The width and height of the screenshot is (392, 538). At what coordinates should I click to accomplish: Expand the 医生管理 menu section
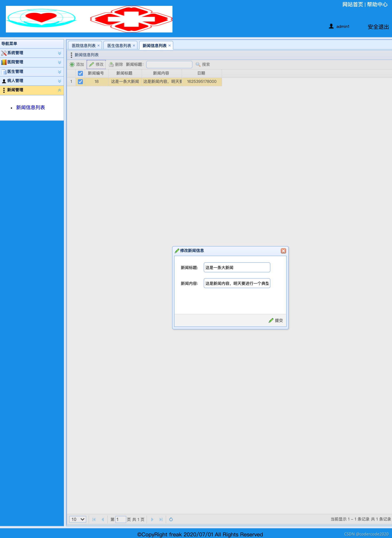point(60,72)
